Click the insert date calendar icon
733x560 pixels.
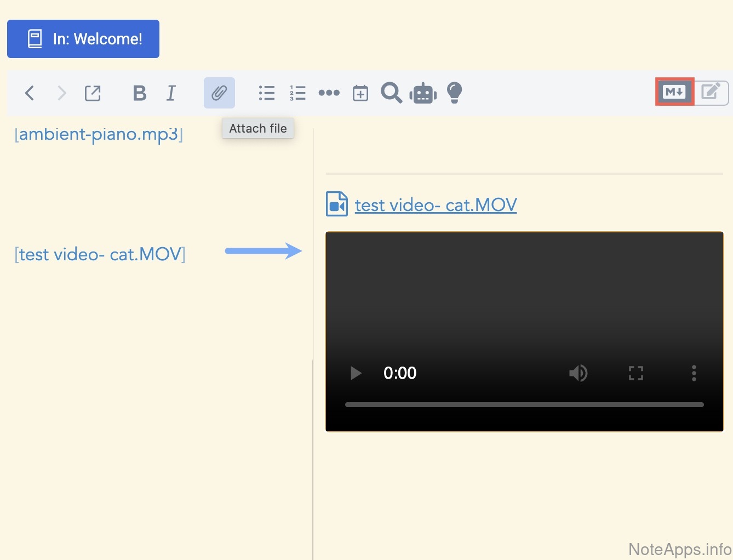tap(360, 93)
